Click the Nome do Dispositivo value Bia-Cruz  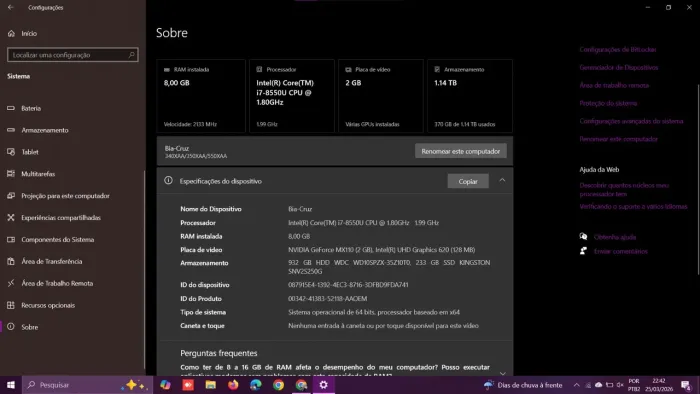coord(300,209)
